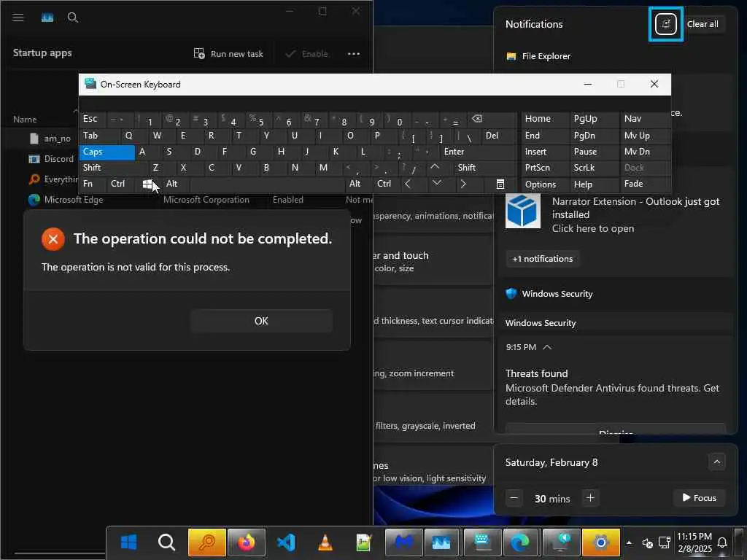This screenshot has height=560, width=747.
Task: Click the Windows Security shield header
Action: [x=549, y=294]
